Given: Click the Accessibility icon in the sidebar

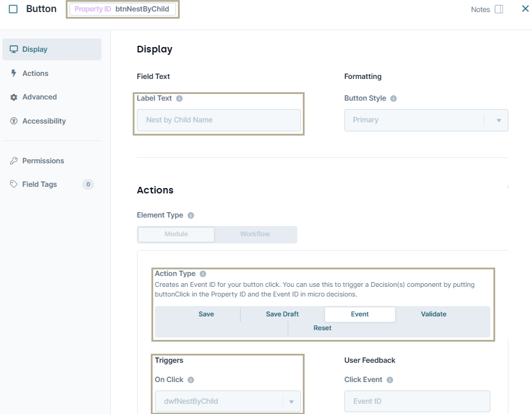Looking at the screenshot, I should [x=13, y=121].
